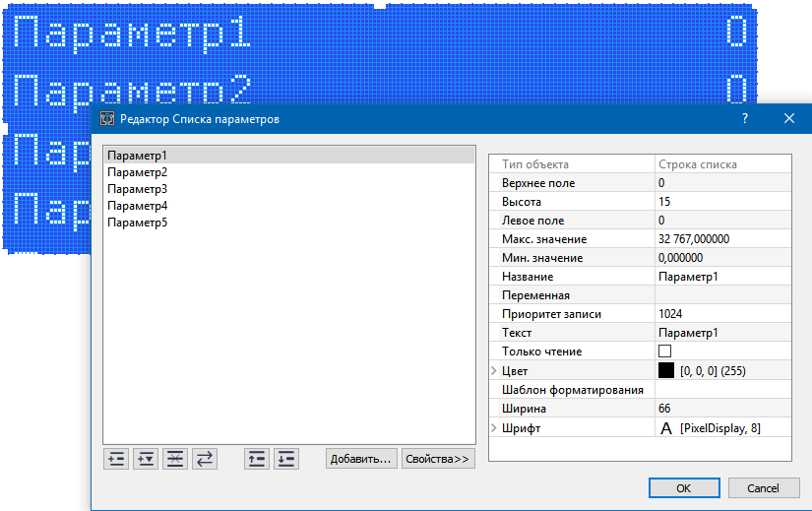812x511 pixels.
Task: Click the Добавить... button
Action: (361, 459)
